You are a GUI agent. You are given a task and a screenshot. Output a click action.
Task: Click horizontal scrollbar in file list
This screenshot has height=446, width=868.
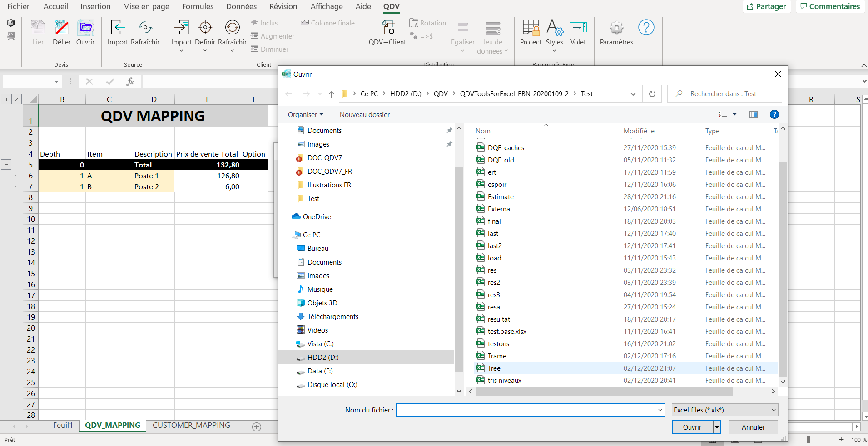pyautogui.click(x=604, y=391)
